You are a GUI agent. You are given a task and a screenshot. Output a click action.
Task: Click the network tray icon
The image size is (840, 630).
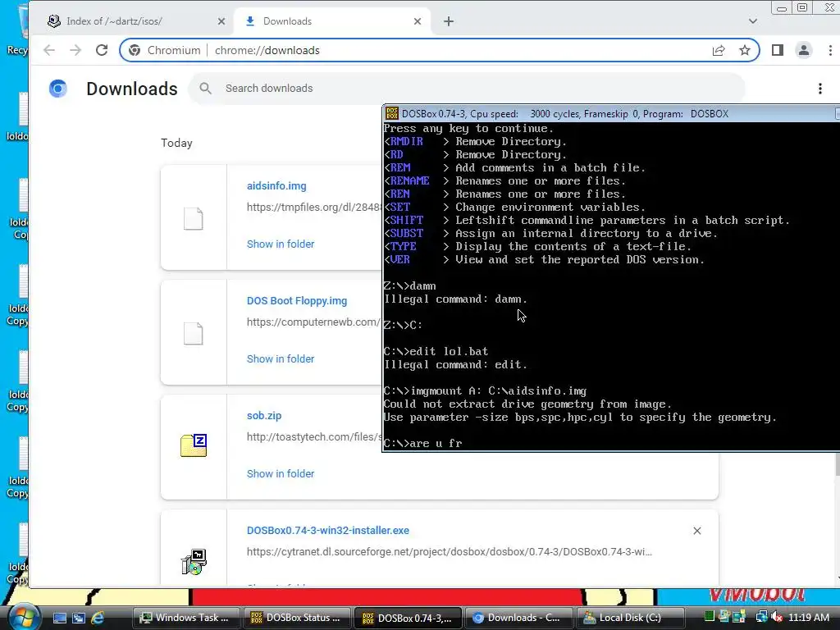pyautogui.click(x=761, y=618)
